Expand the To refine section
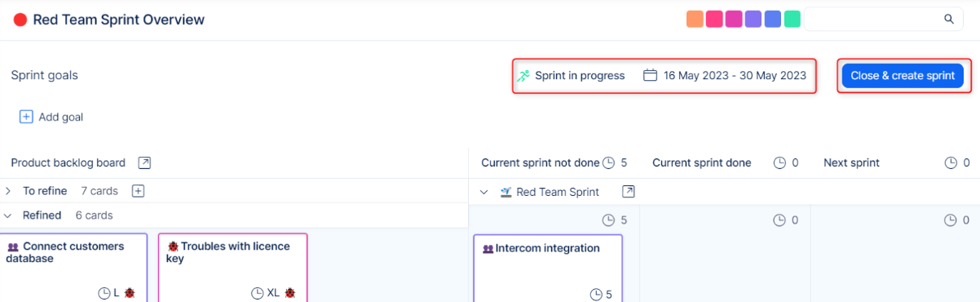980x302 pixels. click(8, 191)
